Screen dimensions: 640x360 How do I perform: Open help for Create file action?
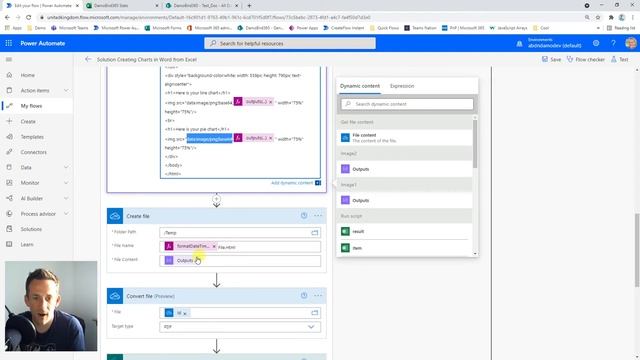point(304,216)
